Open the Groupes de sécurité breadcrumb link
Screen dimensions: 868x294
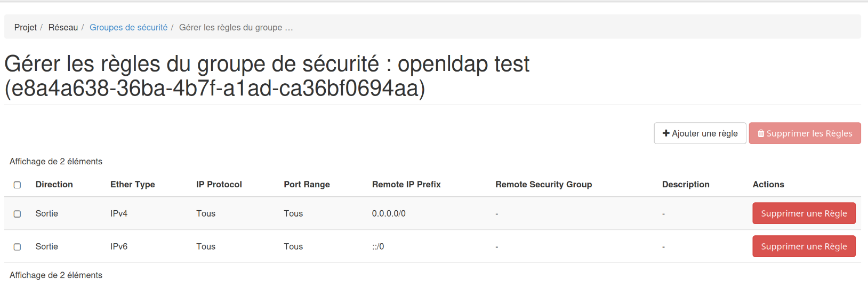128,27
